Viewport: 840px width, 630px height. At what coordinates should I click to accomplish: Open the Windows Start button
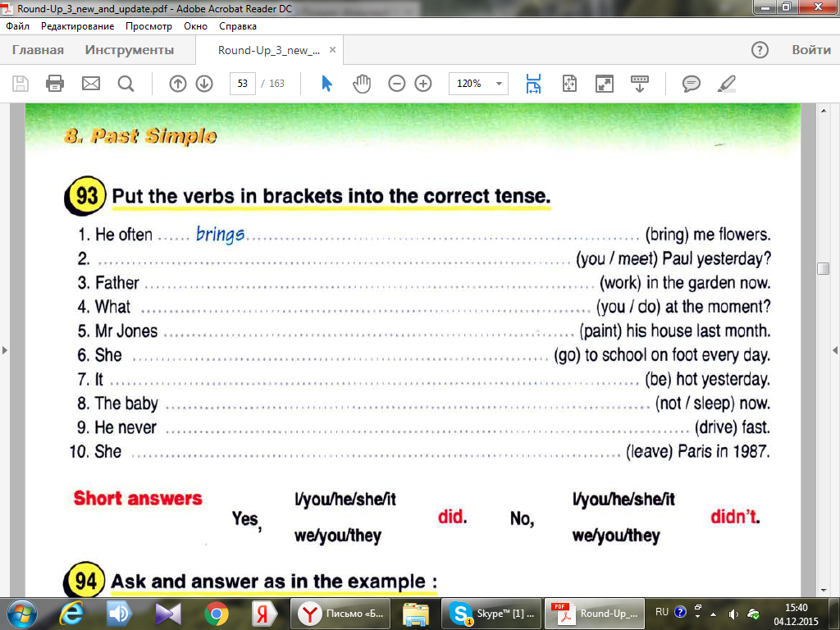[21, 614]
